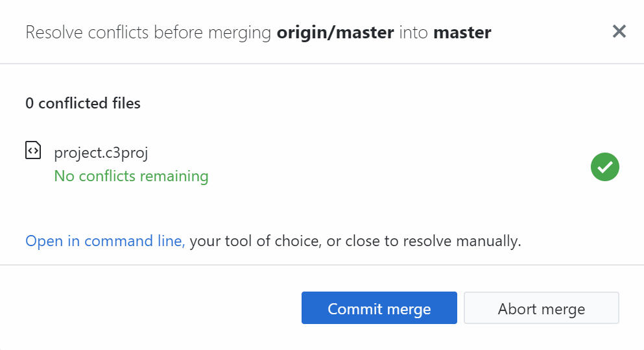Click the bold master target branch name

(x=462, y=32)
